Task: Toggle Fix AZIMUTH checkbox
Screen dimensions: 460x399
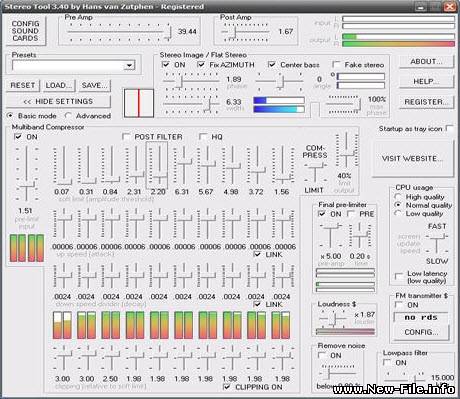Action: 201,64
